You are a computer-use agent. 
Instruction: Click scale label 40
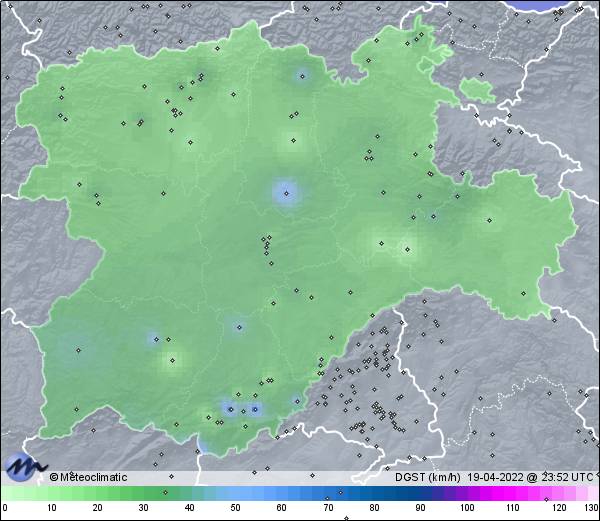(x=190, y=508)
